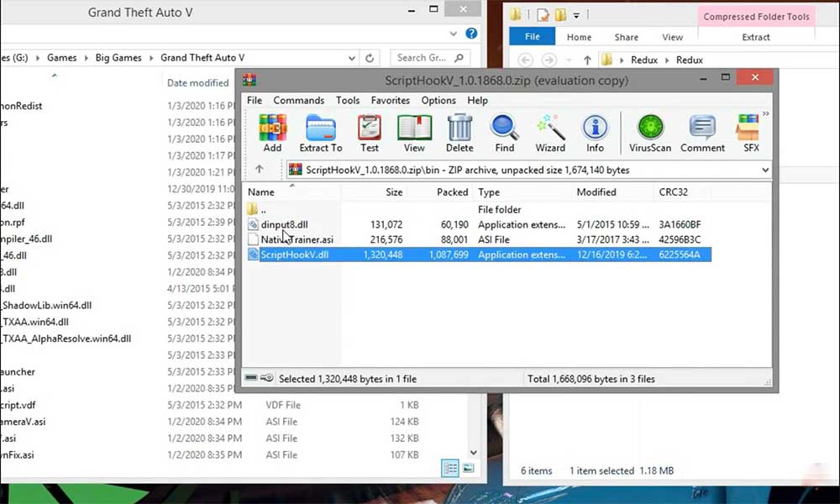The width and height of the screenshot is (840, 504).
Task: Click the WinRAR title bar app icon
Action: click(249, 80)
